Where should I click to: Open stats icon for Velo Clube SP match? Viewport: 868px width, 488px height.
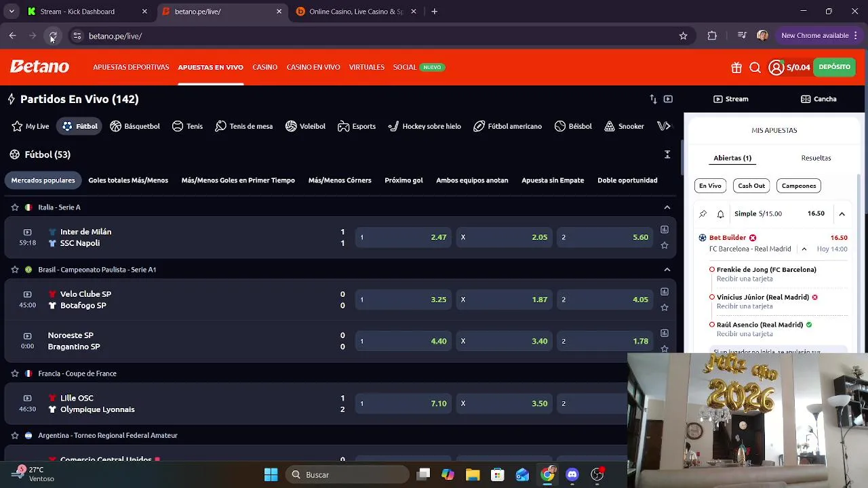[665, 292]
